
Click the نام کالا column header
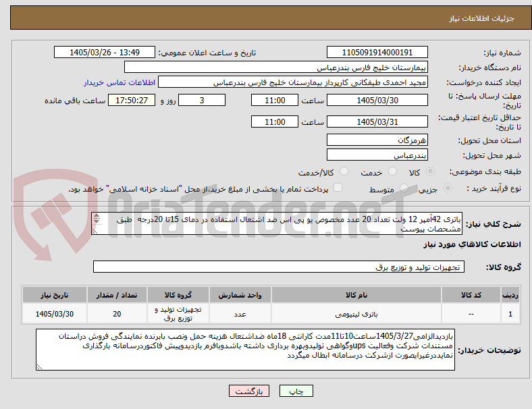click(x=356, y=295)
